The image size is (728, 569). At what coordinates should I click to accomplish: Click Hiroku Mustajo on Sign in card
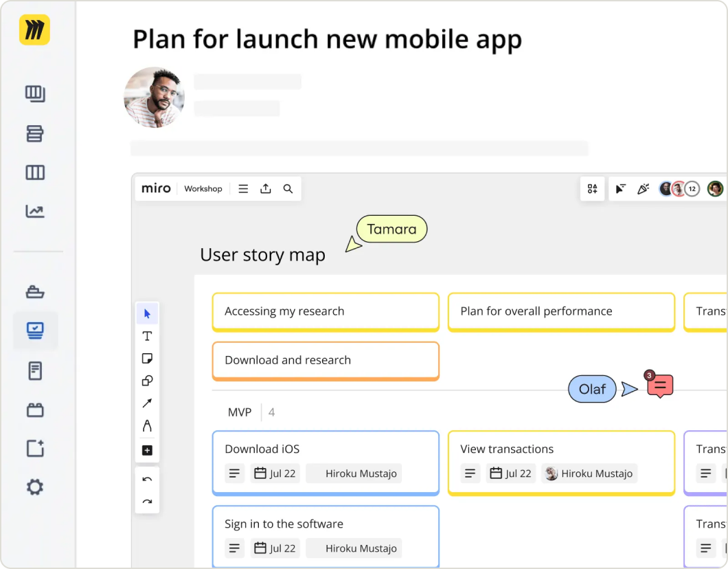(354, 548)
